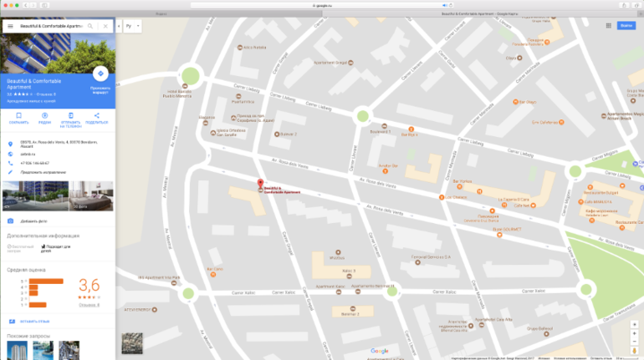Switch to satellite view thumbnail
This screenshot has width=644, height=360.
coord(131,342)
